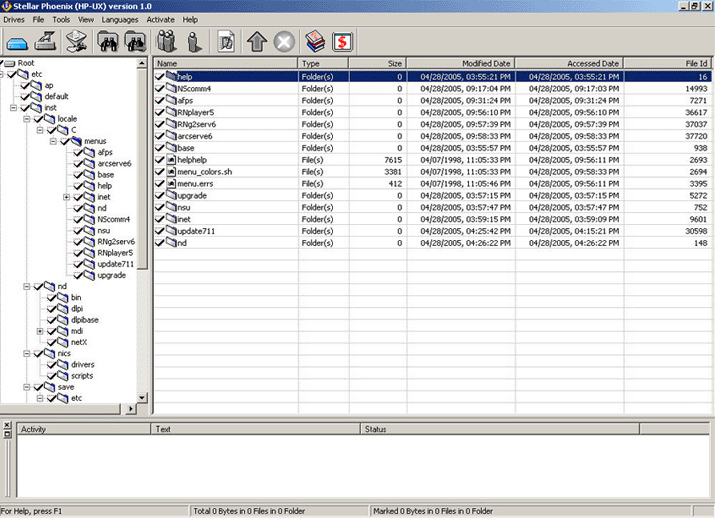Image resolution: width=715 pixels, height=518 pixels.
Task: Uncheck the nsu tree item checkbox
Action: click(78, 230)
